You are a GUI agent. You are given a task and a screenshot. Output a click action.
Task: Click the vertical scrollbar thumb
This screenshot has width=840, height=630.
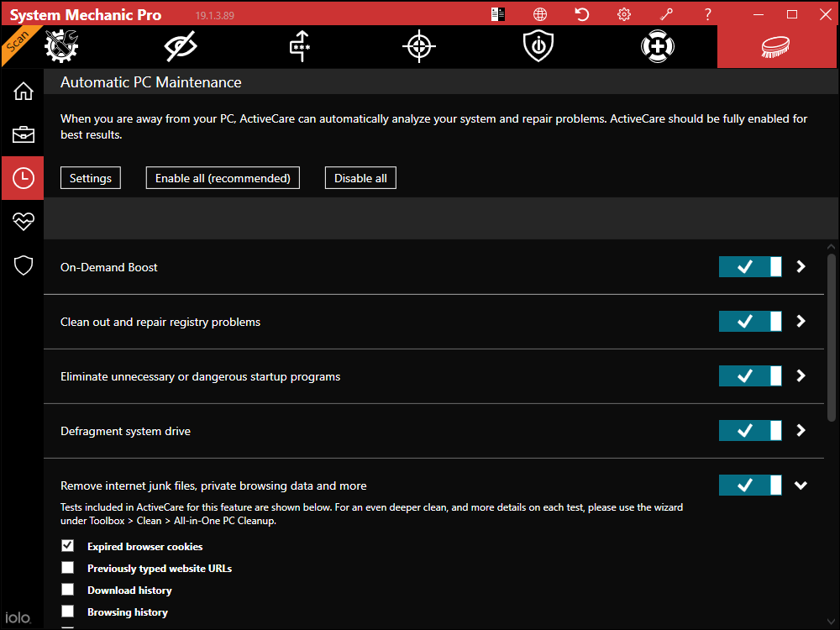point(832,338)
